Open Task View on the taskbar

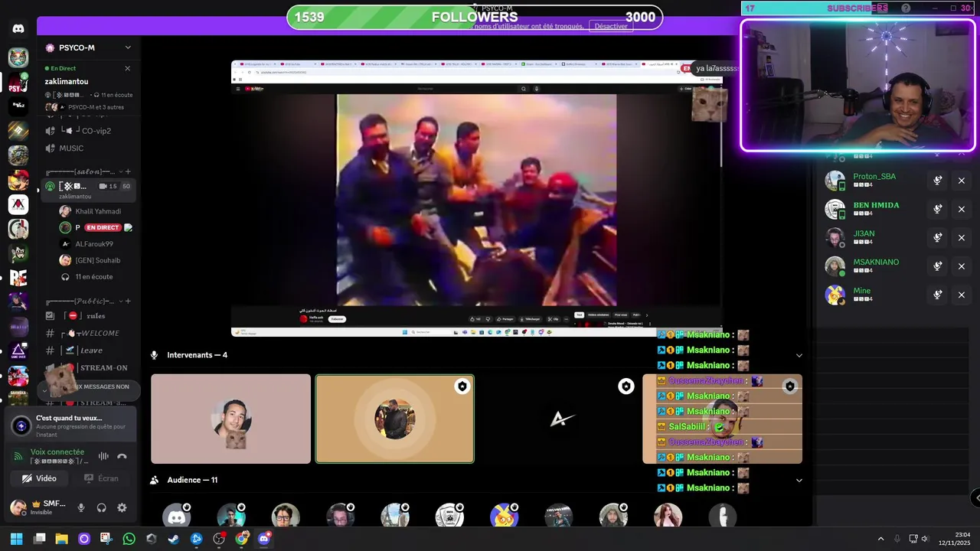pos(40,539)
